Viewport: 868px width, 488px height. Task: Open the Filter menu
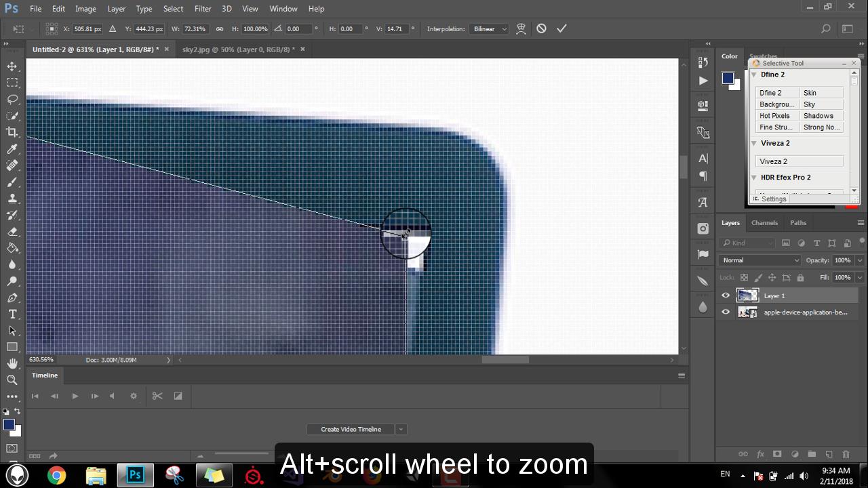pyautogui.click(x=203, y=9)
